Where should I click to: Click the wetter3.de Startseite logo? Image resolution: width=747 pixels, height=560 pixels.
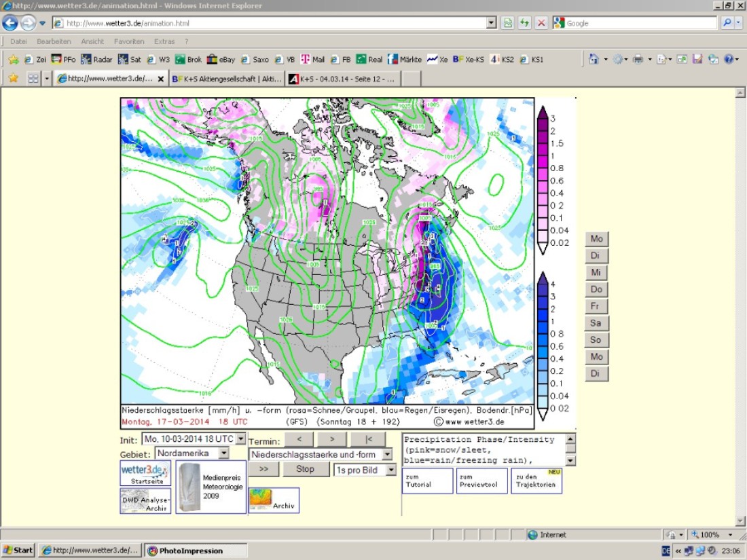(x=145, y=472)
